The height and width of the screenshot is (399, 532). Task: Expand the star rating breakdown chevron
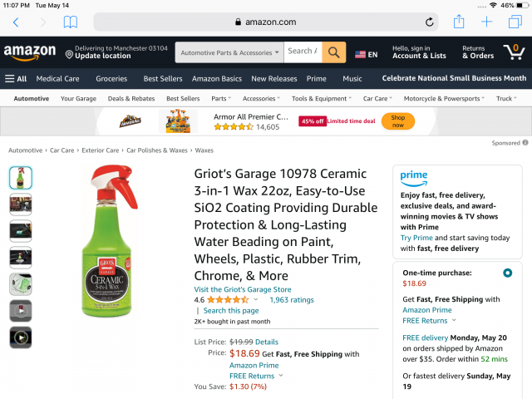[x=256, y=299]
